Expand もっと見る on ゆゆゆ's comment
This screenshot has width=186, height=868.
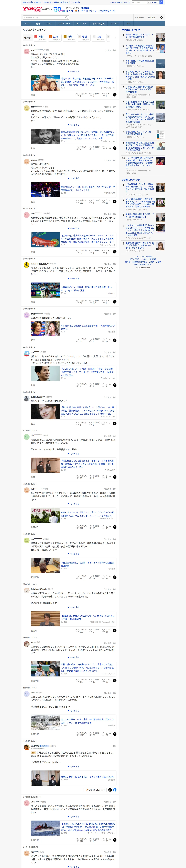click(73, 178)
